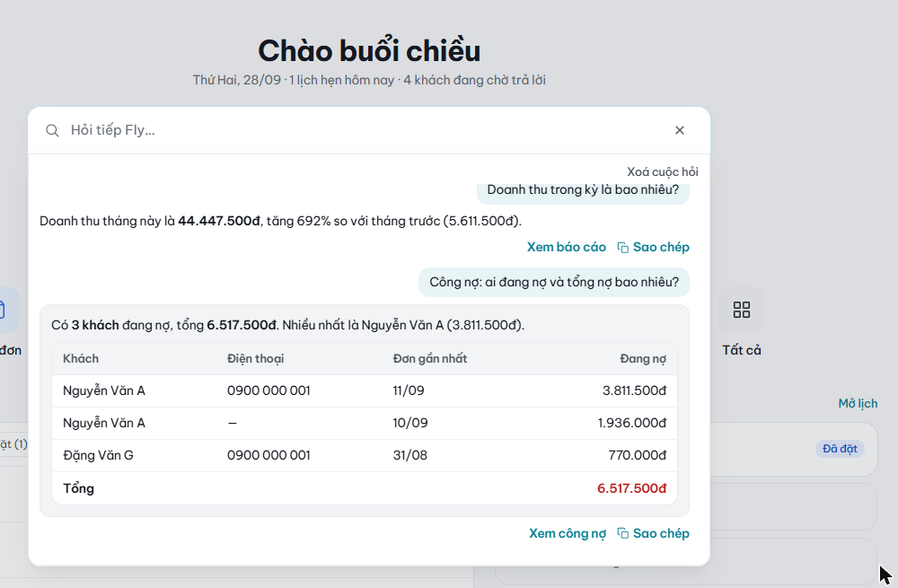The width and height of the screenshot is (898, 588).
Task: Click the partially visible order icon at left
Action: click(x=5, y=310)
